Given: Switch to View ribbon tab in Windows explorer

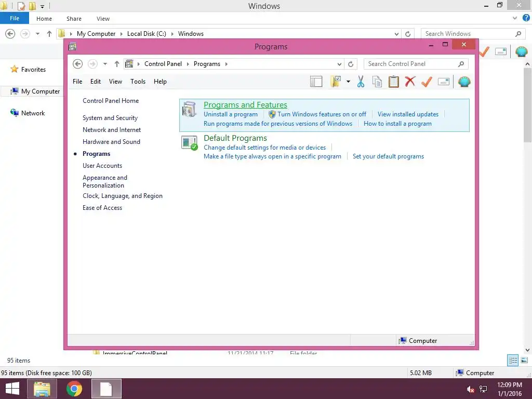Looking at the screenshot, I should [103, 19].
